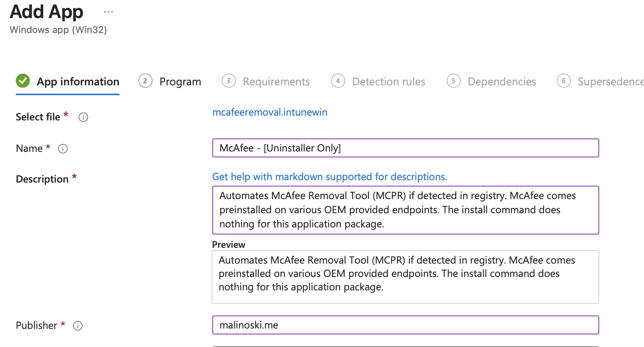Switch to the App information tab

pos(78,81)
